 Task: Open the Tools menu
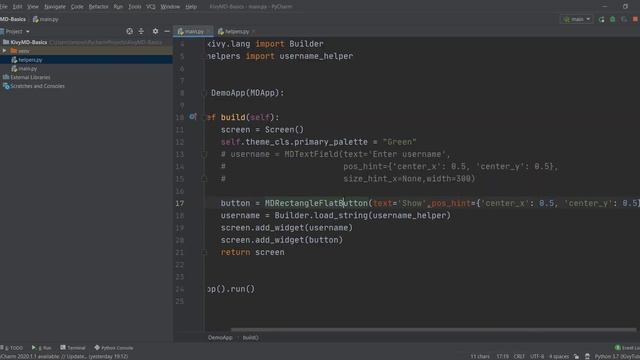[134, 7]
